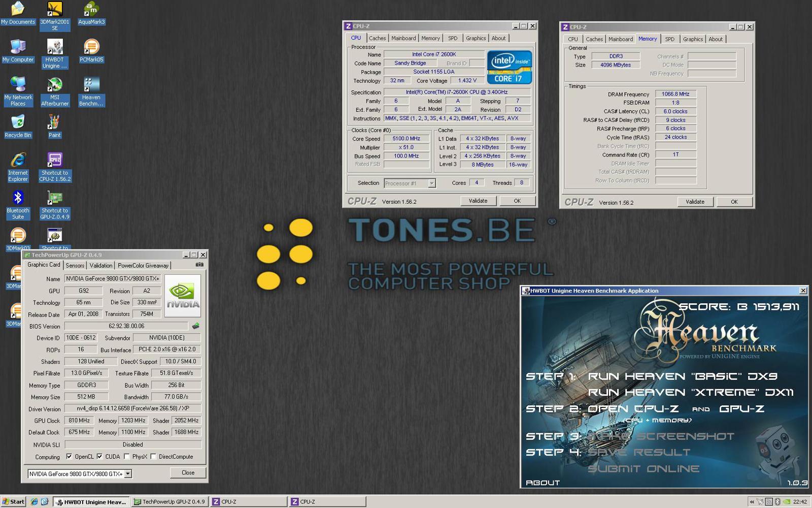
Task: Click Take Screenshot step in Heaven app
Action: 661,436
